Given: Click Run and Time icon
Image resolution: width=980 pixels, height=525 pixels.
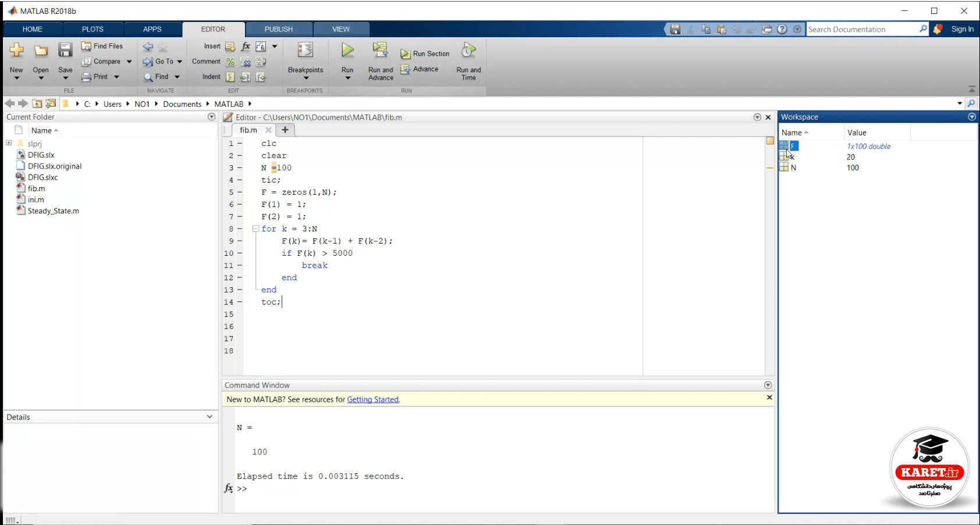Looking at the screenshot, I should (468, 50).
